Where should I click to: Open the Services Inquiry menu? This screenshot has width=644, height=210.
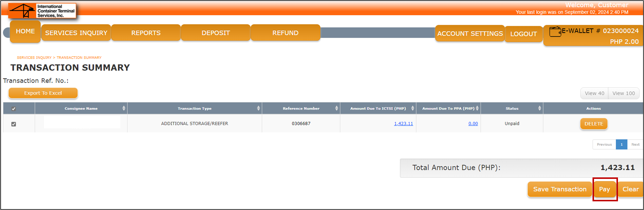click(76, 33)
